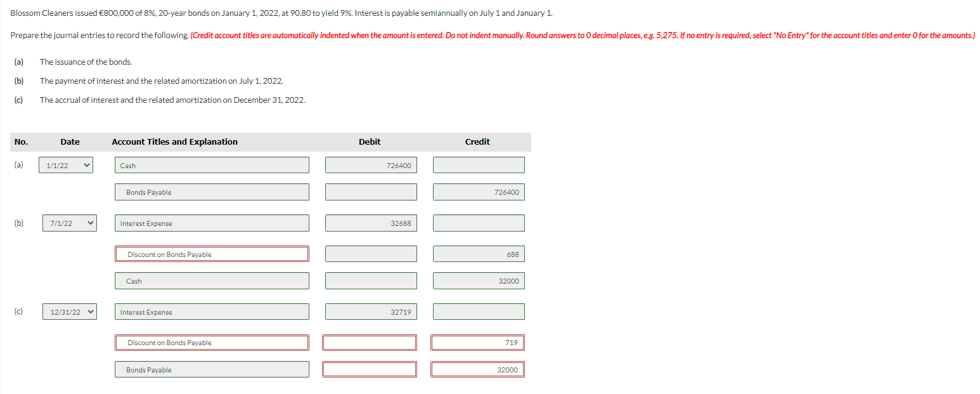This screenshot has width=980, height=394.
Task: Select the 'Account Titles and Explanation' header
Action: tap(175, 142)
